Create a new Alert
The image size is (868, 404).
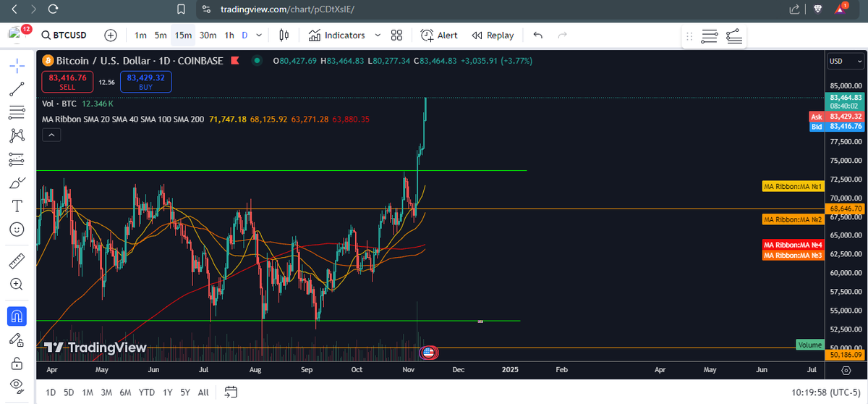(439, 35)
